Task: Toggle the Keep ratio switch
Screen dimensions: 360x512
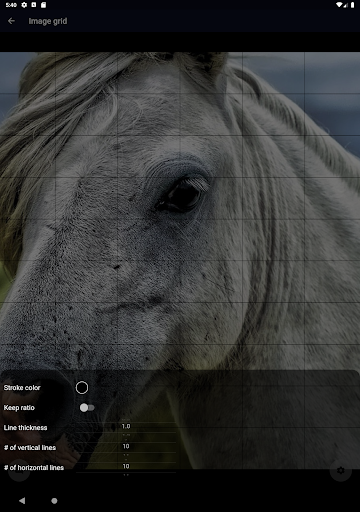Action: pos(87,408)
